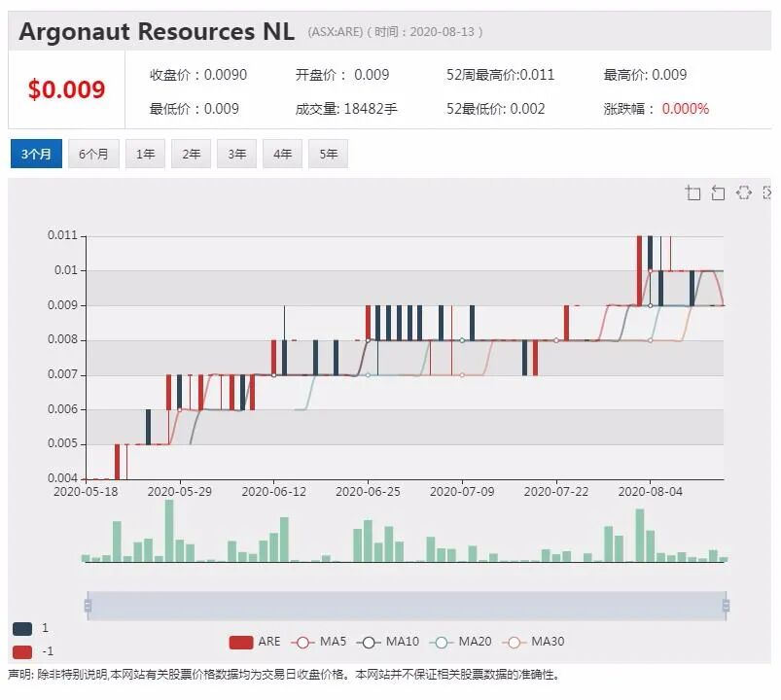Switch to the 4年 time range
This screenshot has width=781, height=700.
(x=282, y=154)
